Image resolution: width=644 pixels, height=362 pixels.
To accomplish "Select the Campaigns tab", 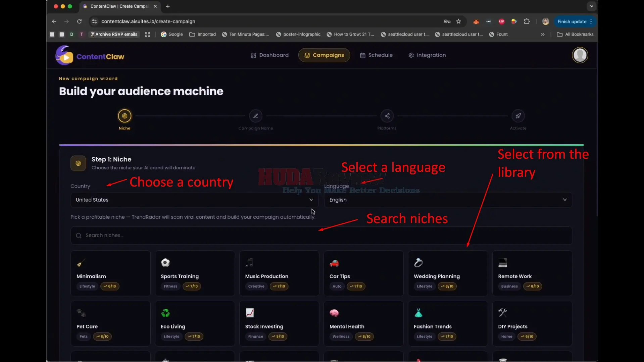I will pyautogui.click(x=324, y=55).
